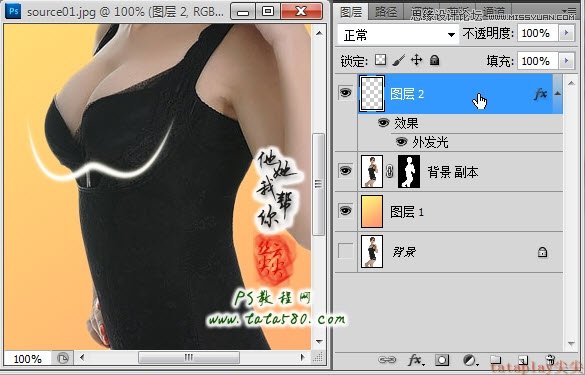585x375 pixels.
Task: Select the 背景 layer name
Action: click(404, 252)
